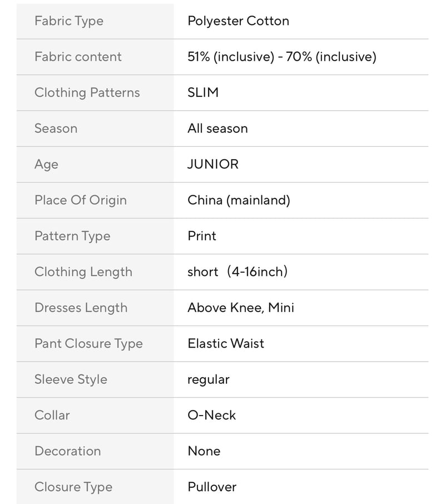This screenshot has height=504, width=445.
Task: Click the Sleeve Style label
Action: click(x=71, y=379)
